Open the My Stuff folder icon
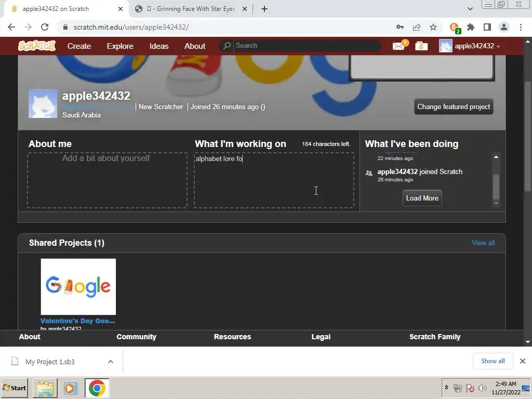The image size is (532, 399). point(421,46)
